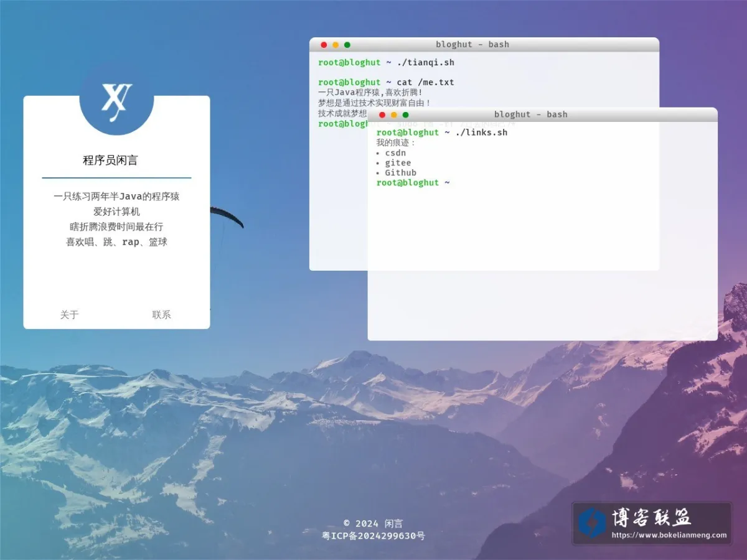Click the ./links.sh command text
This screenshot has height=560, width=747.
481,133
